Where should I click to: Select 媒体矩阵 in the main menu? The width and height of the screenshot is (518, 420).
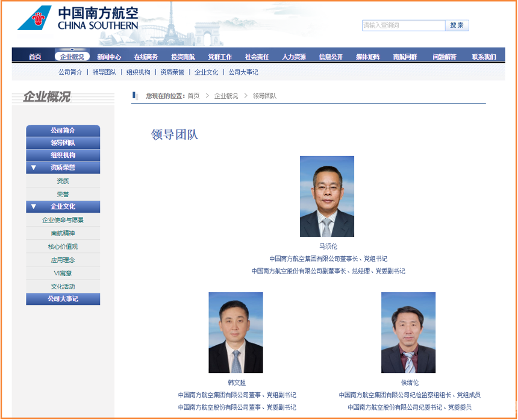coord(368,57)
